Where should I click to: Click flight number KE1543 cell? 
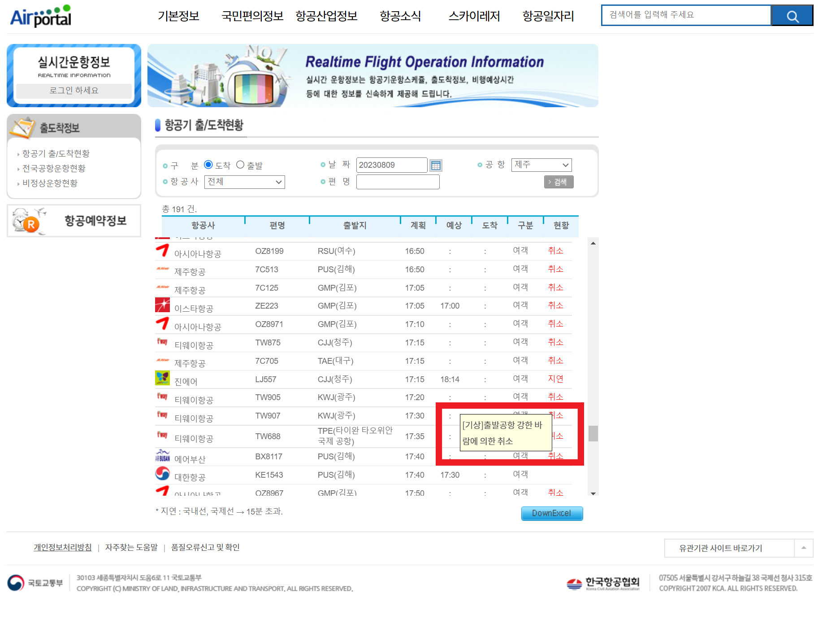[269, 475]
